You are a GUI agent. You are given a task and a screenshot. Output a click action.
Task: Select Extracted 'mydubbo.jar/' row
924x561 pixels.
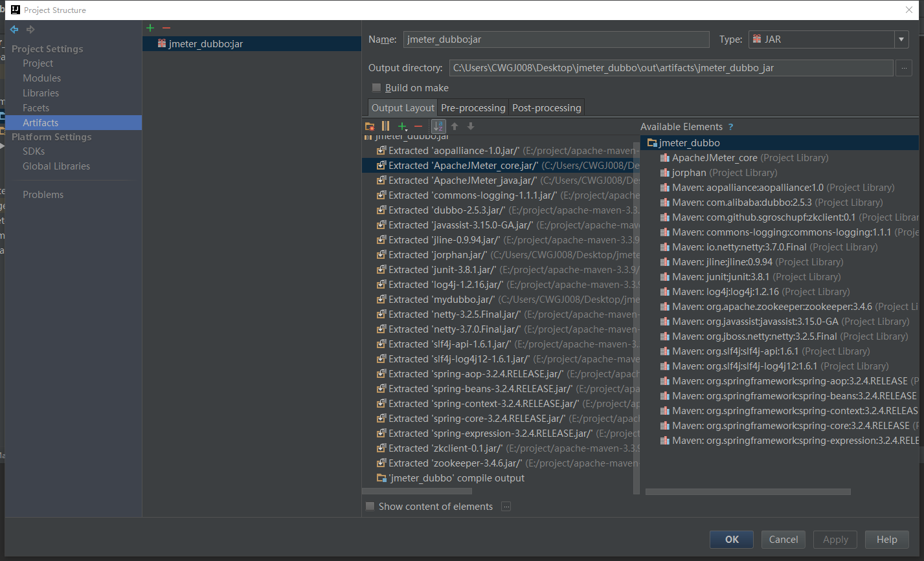tap(501, 300)
